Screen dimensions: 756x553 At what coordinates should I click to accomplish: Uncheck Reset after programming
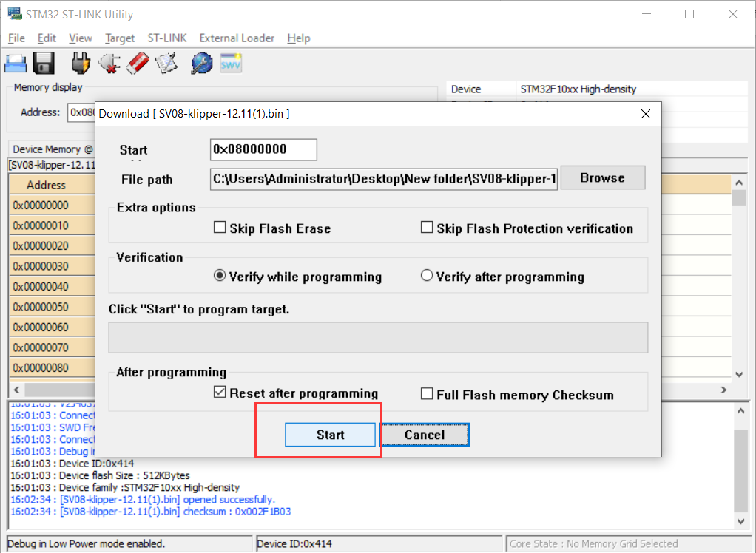[220, 394]
